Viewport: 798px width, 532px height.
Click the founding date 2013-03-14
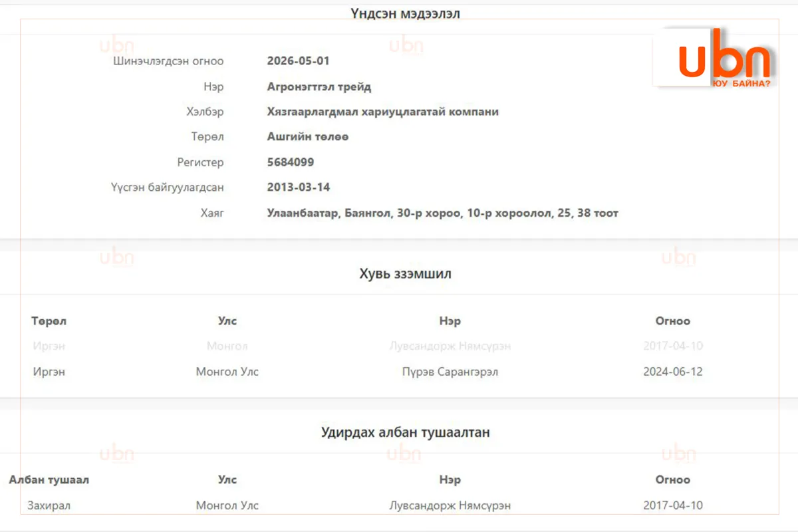coord(299,188)
